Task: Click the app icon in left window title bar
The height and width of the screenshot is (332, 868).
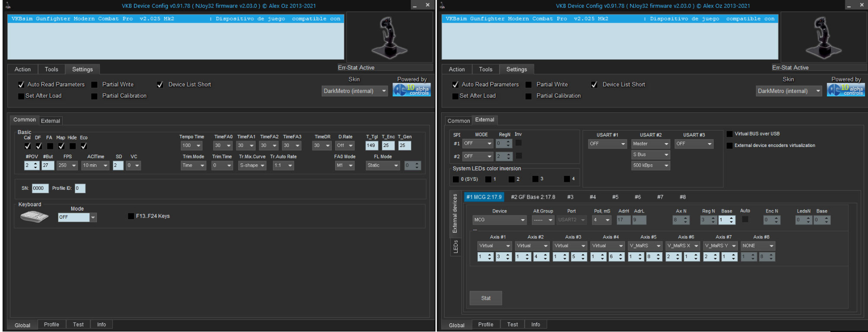Action: 8,6
